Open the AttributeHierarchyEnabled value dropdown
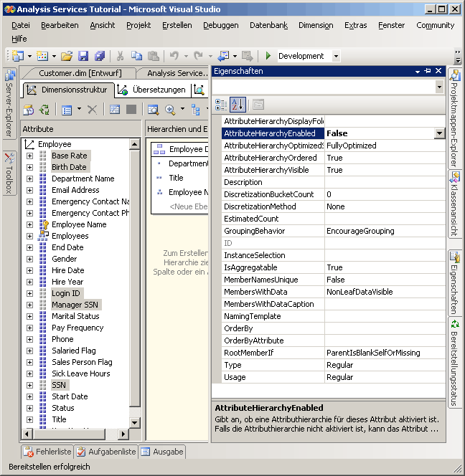Viewport: 465px width, 476px height. (x=438, y=133)
